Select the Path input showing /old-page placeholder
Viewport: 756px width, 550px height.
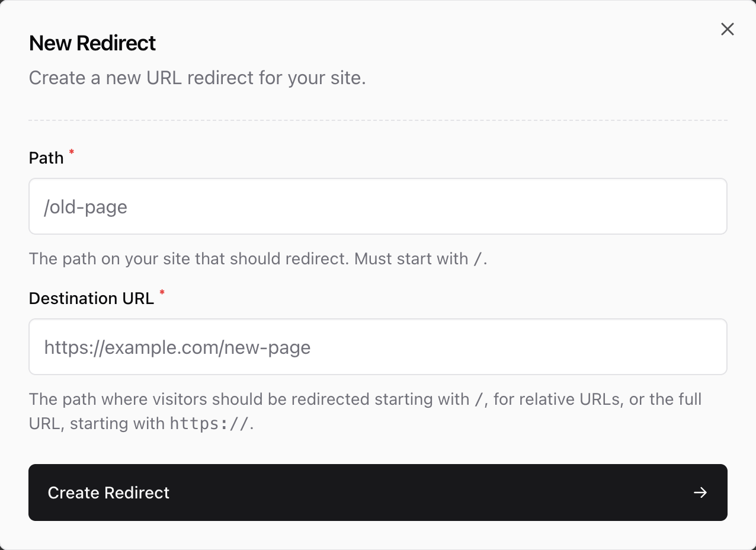point(378,206)
